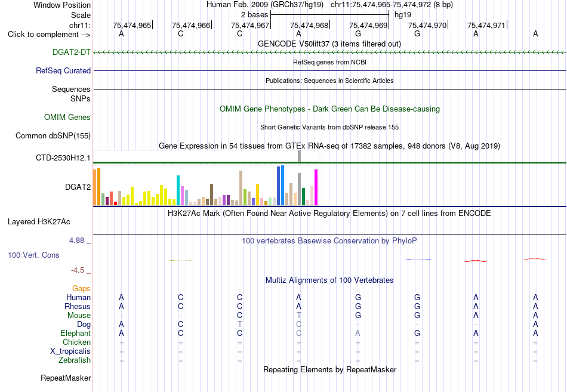Click the yellow-green PhyloP mark
Image resolution: width=567 pixels, height=392 pixels.
[181, 260]
